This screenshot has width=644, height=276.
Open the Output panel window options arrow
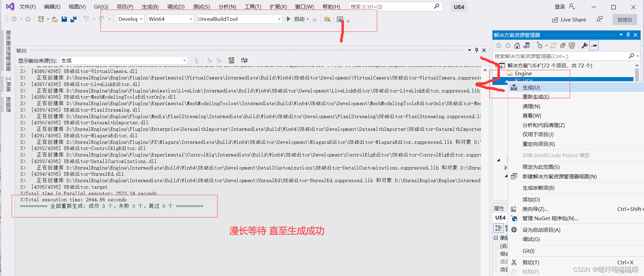point(470,50)
